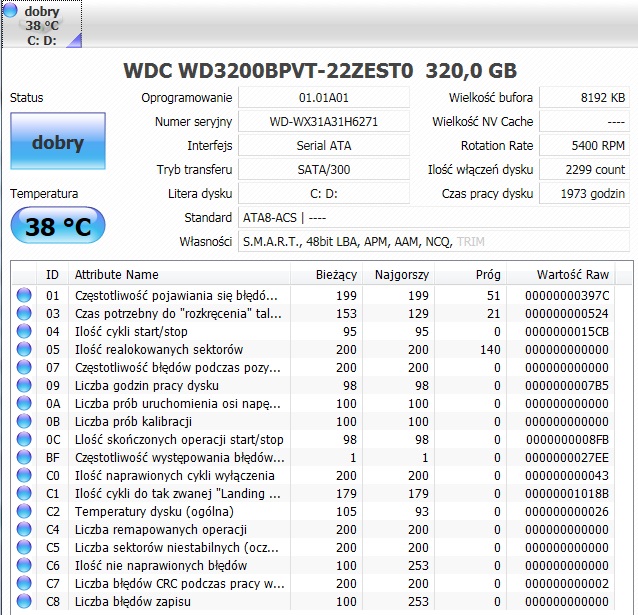
Task: Click the 5400 RPM rotation rate value
Action: point(584,146)
